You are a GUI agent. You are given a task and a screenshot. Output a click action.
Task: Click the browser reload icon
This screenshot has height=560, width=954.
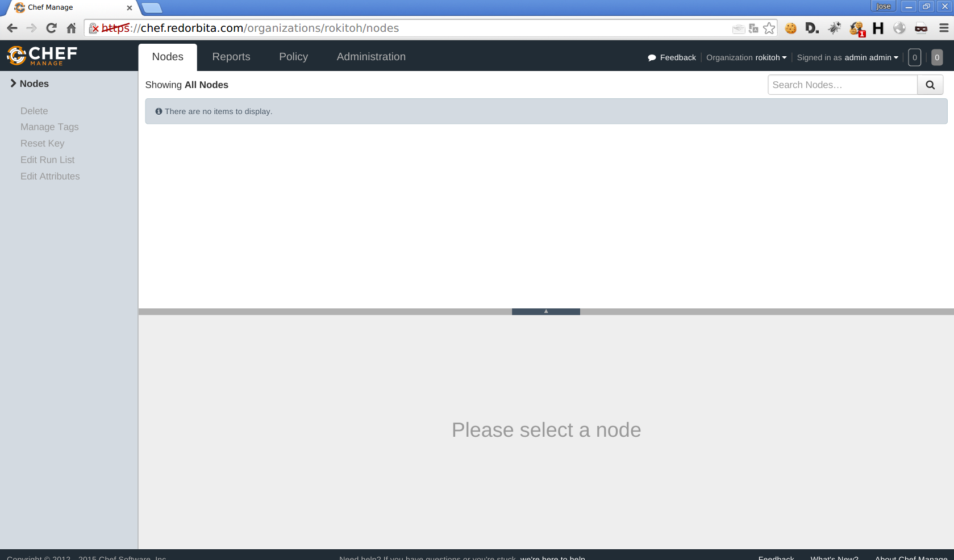click(x=51, y=28)
